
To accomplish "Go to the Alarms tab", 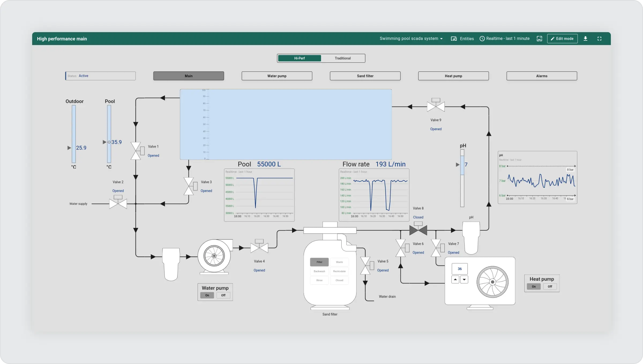I will [541, 76].
